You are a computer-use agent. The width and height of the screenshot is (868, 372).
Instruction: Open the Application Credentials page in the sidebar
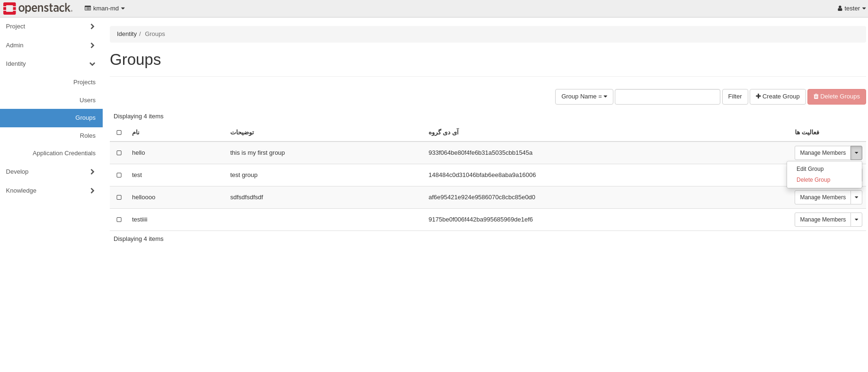pyautogui.click(x=64, y=153)
